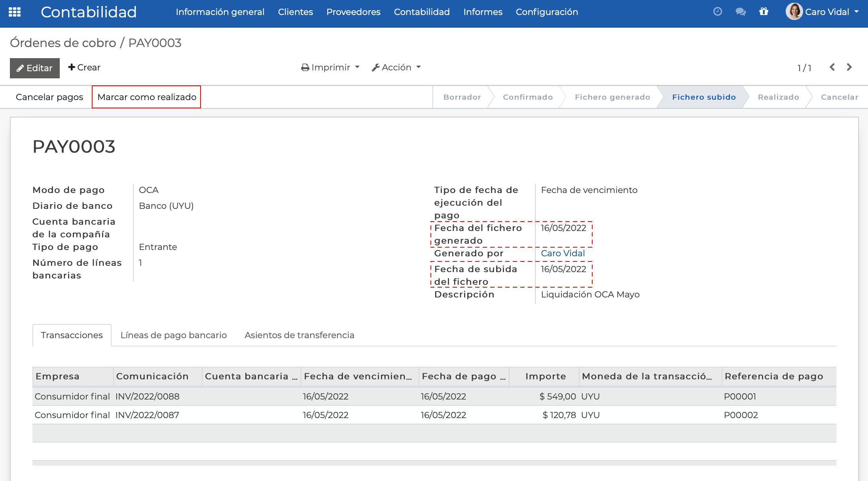868x481 pixels.
Task: Open the apps grid menu
Action: 15,12
